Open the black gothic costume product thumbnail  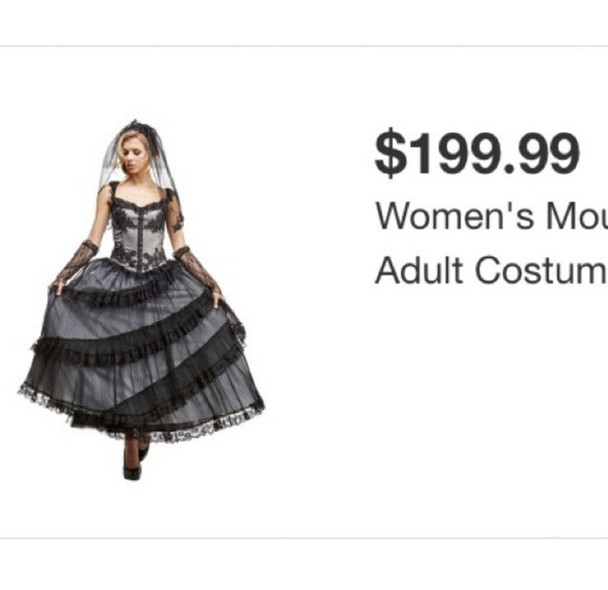(141, 300)
